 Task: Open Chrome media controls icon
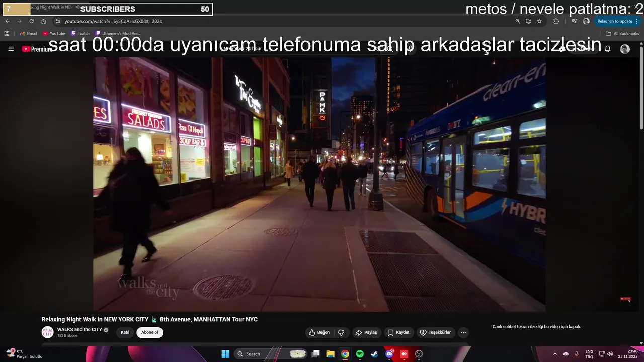click(x=574, y=21)
